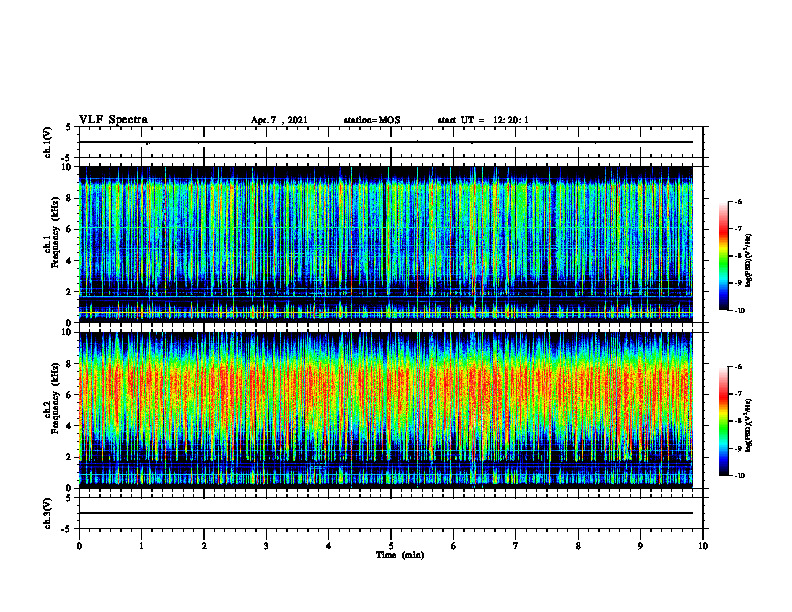Screen dimensions: 792x612
Task: Click the "8" kHz tick on ch.1 frequency axis
Action: (70, 198)
